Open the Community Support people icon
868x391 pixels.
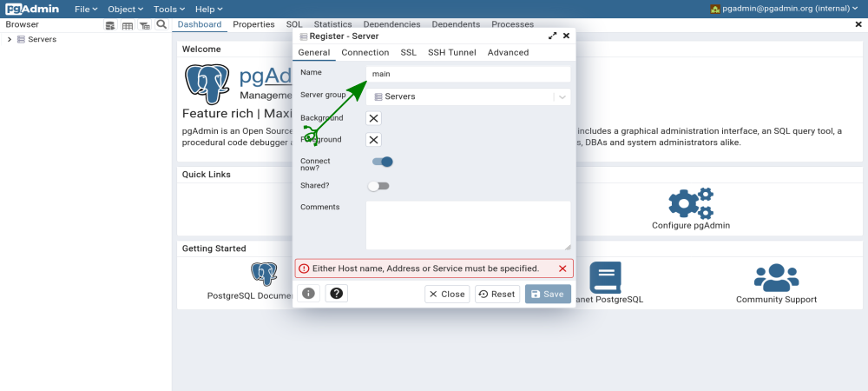[776, 278]
